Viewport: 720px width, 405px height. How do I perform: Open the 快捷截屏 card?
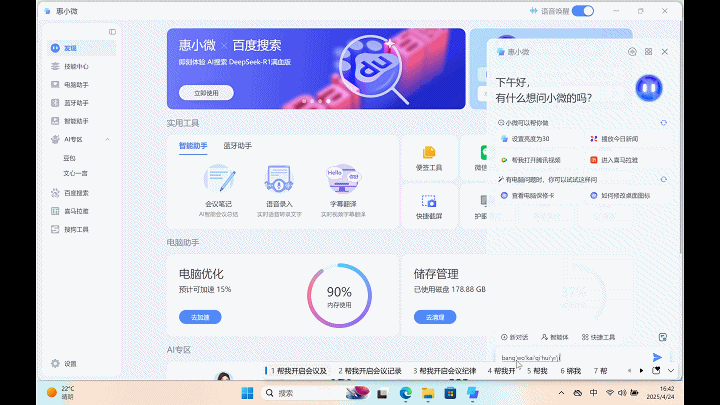coord(429,207)
